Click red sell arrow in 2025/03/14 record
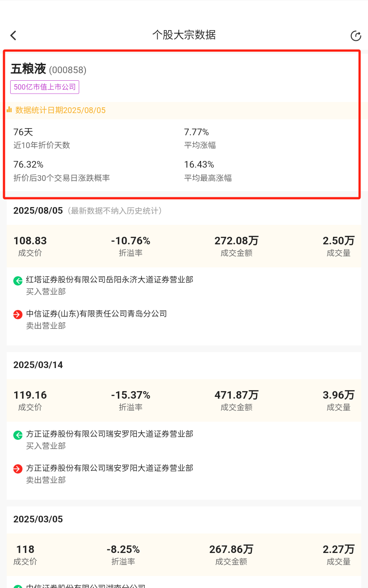This screenshot has height=588, width=368. click(18, 469)
